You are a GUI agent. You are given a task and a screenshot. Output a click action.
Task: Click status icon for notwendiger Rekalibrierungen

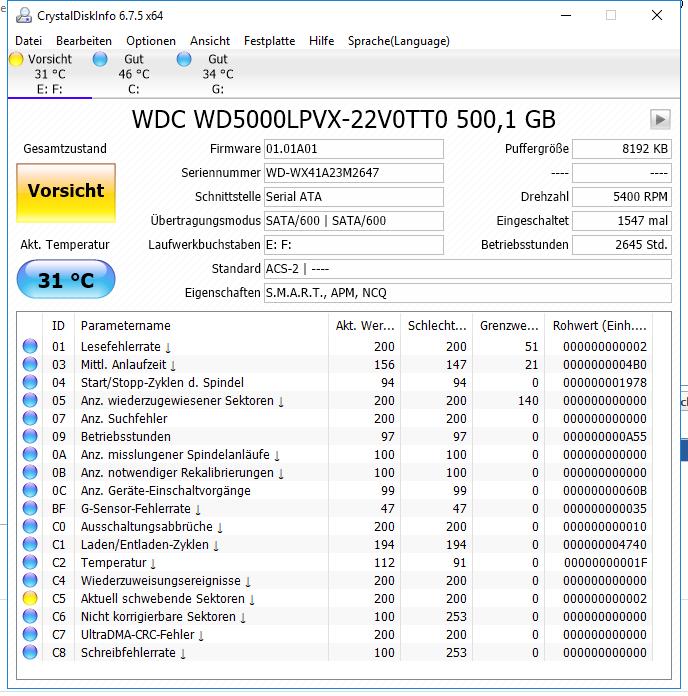[x=30, y=472]
